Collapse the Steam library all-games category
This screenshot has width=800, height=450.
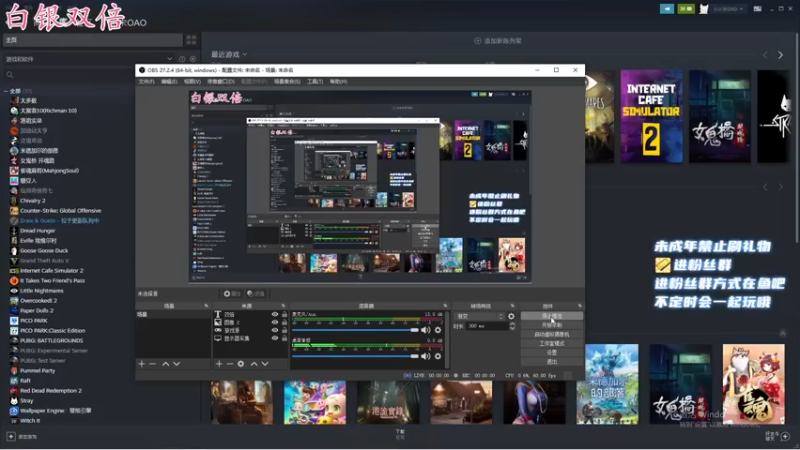6,91
